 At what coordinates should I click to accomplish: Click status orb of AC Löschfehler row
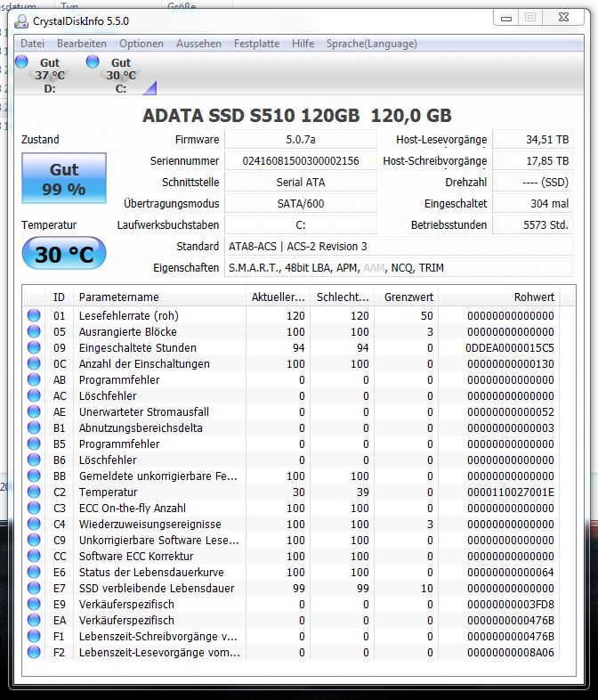tap(34, 395)
